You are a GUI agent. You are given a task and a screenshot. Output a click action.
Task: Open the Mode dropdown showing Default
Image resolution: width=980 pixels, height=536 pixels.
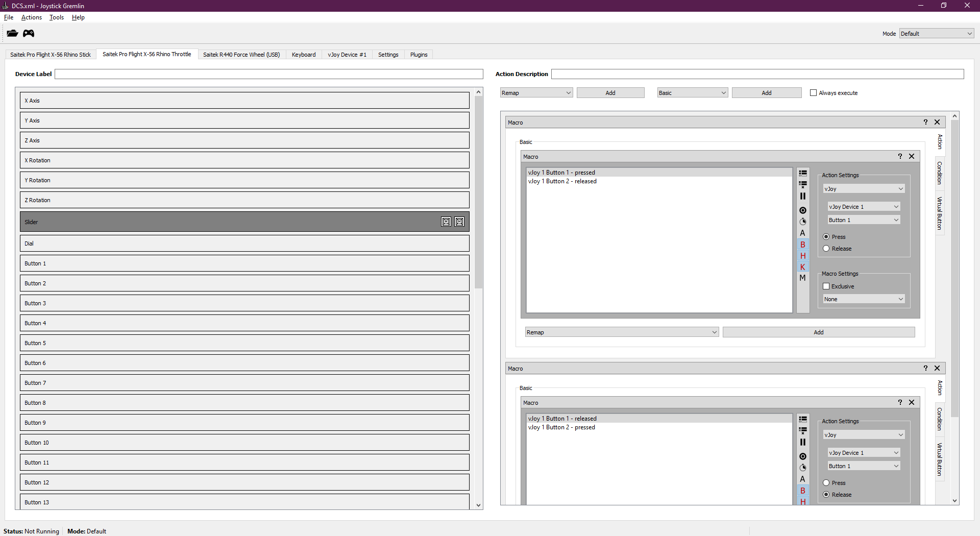coord(936,33)
